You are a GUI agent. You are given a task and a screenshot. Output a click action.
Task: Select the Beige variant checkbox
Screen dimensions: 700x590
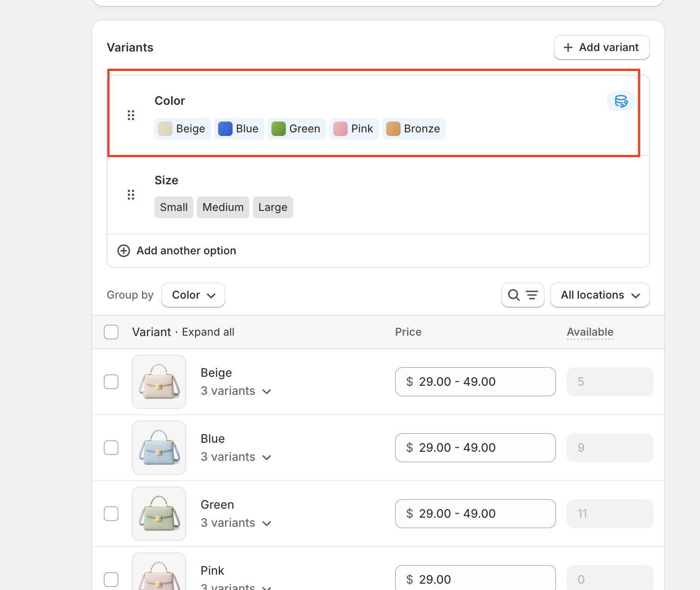point(111,382)
